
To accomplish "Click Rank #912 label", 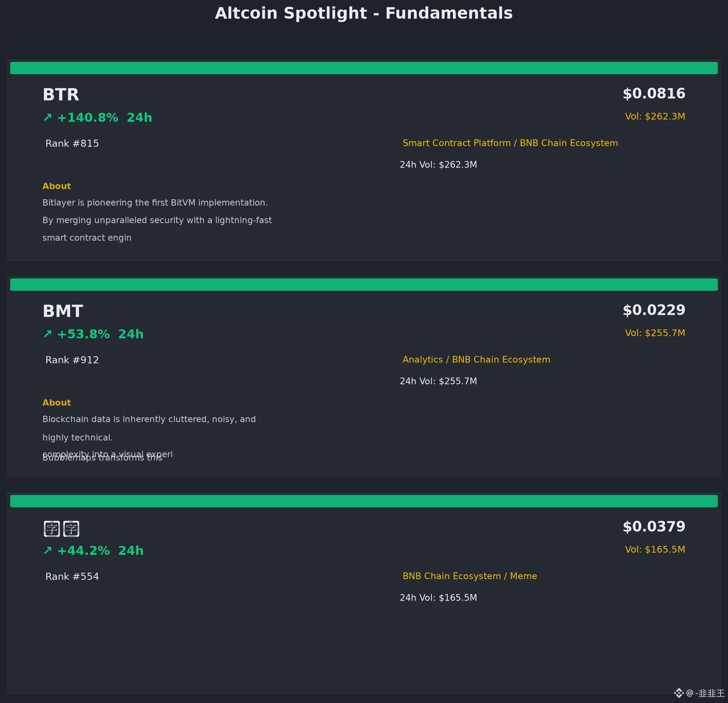I will [x=72, y=360].
